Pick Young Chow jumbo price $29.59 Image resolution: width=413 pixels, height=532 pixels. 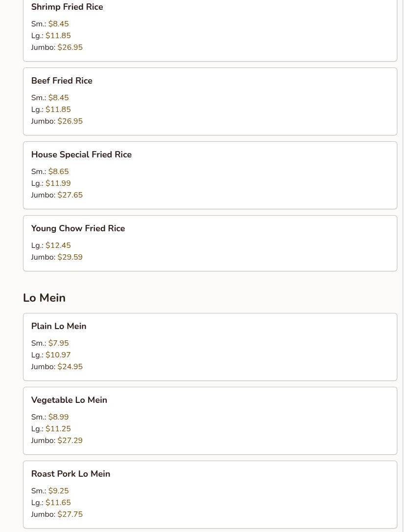coord(70,257)
